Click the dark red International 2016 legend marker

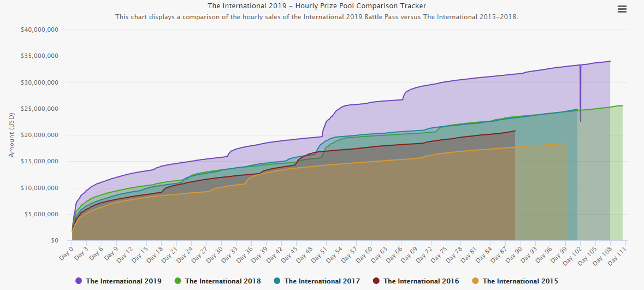click(376, 281)
